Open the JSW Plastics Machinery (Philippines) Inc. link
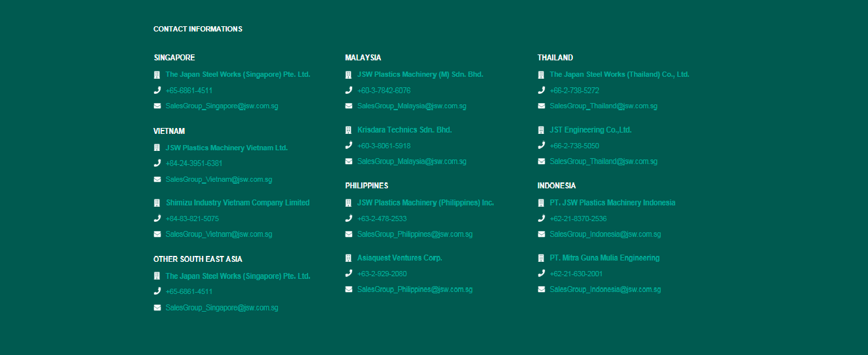This screenshot has width=868, height=355. click(425, 203)
